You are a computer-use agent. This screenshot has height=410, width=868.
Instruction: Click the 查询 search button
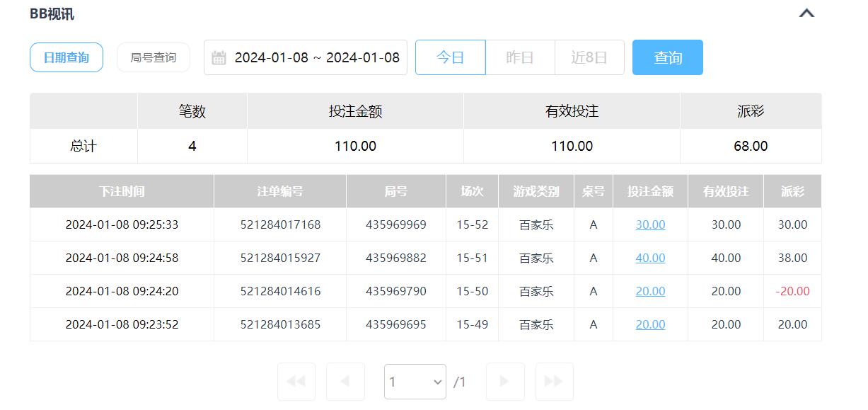coord(668,57)
